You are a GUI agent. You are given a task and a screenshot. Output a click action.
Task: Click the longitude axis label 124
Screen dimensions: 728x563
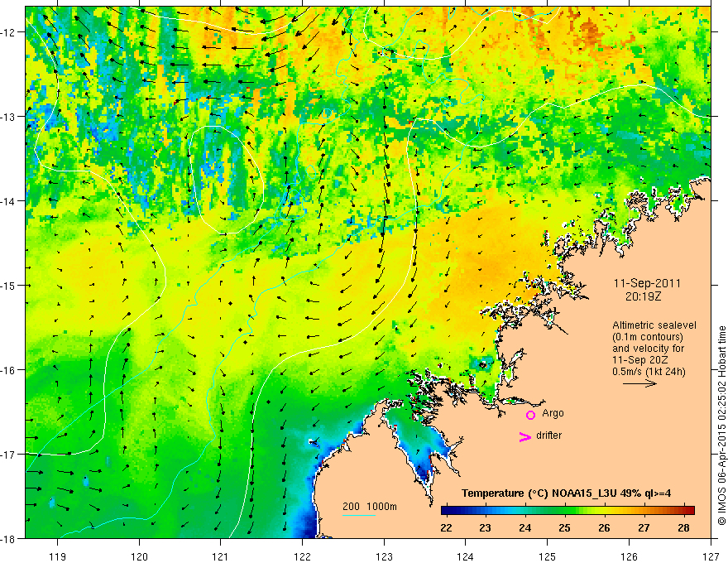pos(466,556)
